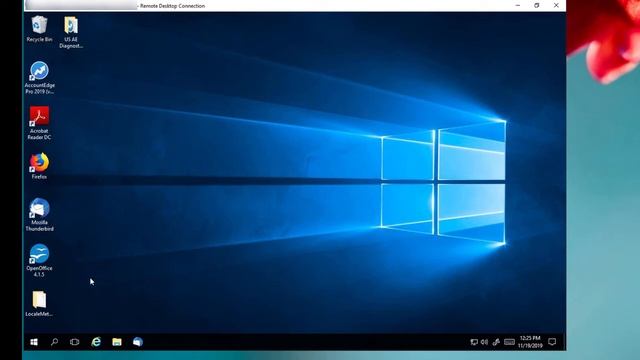
Task: Minimize the Remote Desktop Connection window
Action: pos(518,6)
